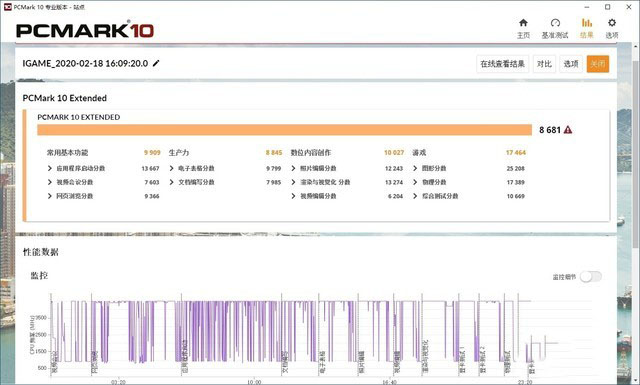Click 在线查看结果 button
640x385 pixels.
(502, 64)
